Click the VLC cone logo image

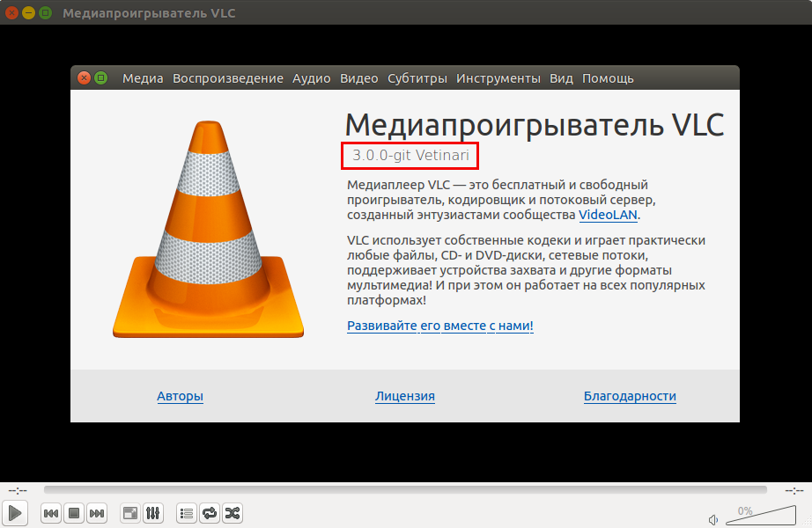coord(208,230)
